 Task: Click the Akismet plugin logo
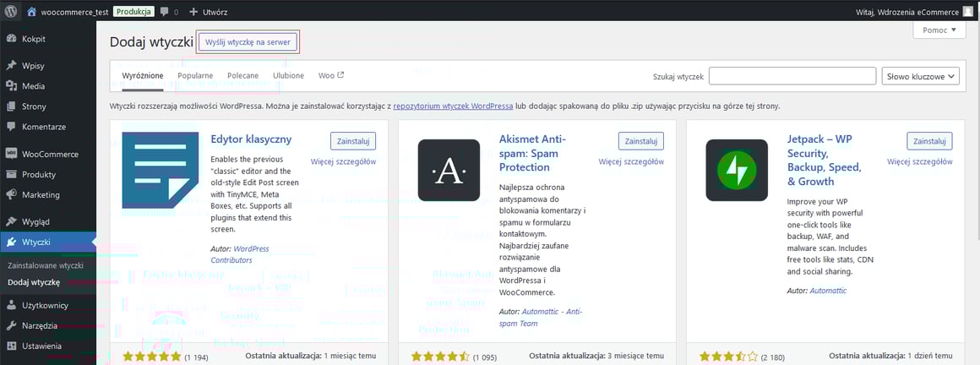(x=449, y=170)
